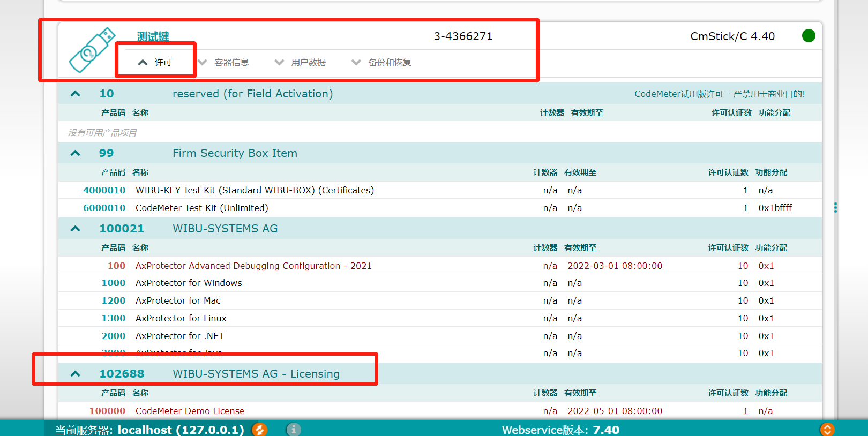Expand the 容器信息 tab

(223, 63)
